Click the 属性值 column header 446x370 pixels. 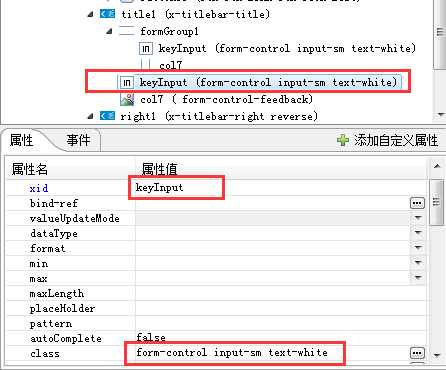pyautogui.click(x=159, y=169)
